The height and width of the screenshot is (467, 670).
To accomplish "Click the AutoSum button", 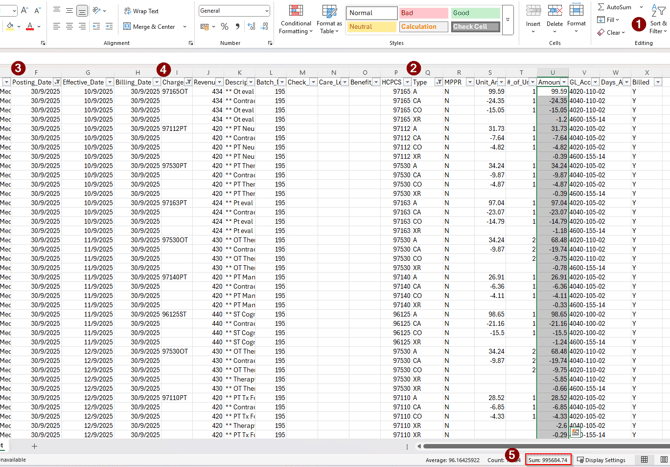I will (x=614, y=7).
